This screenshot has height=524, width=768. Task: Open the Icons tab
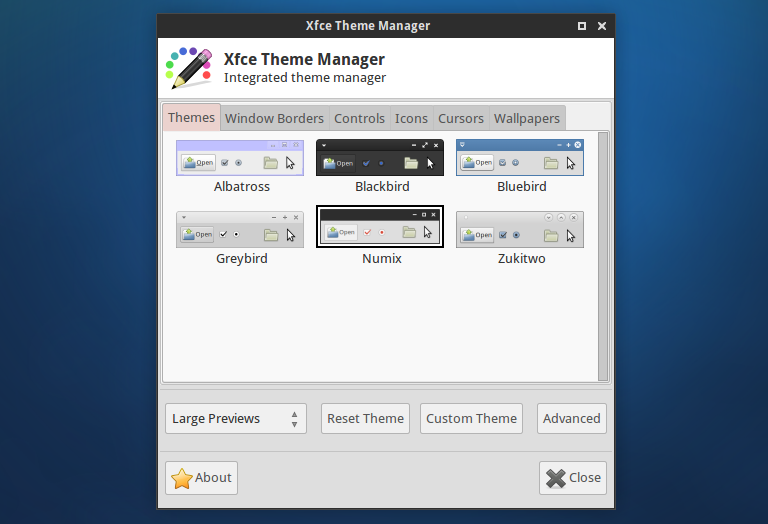[x=411, y=119]
